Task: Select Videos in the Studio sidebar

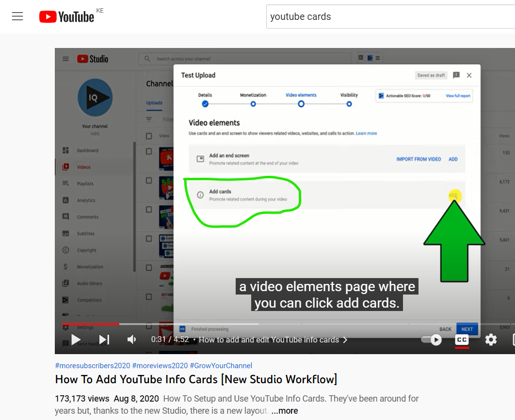Action: click(x=83, y=167)
